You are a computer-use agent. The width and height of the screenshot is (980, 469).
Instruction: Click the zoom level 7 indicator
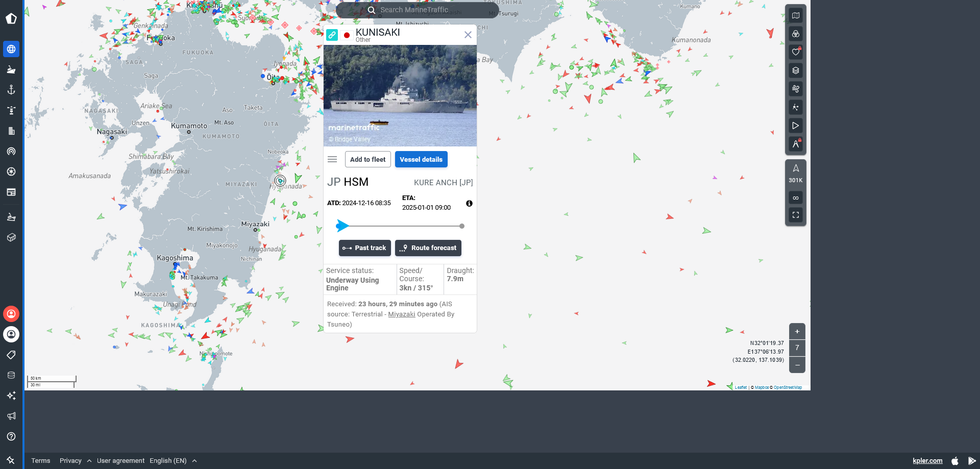click(797, 348)
